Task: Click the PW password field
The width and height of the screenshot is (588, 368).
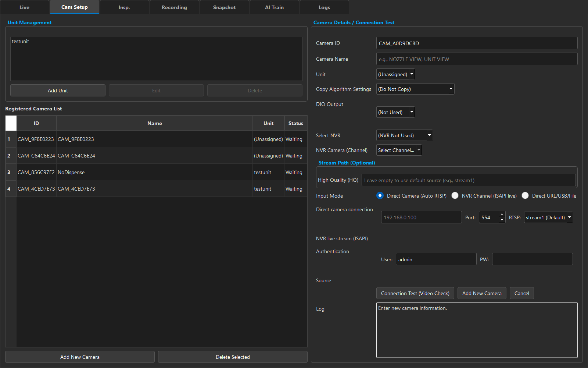Action: click(532, 259)
